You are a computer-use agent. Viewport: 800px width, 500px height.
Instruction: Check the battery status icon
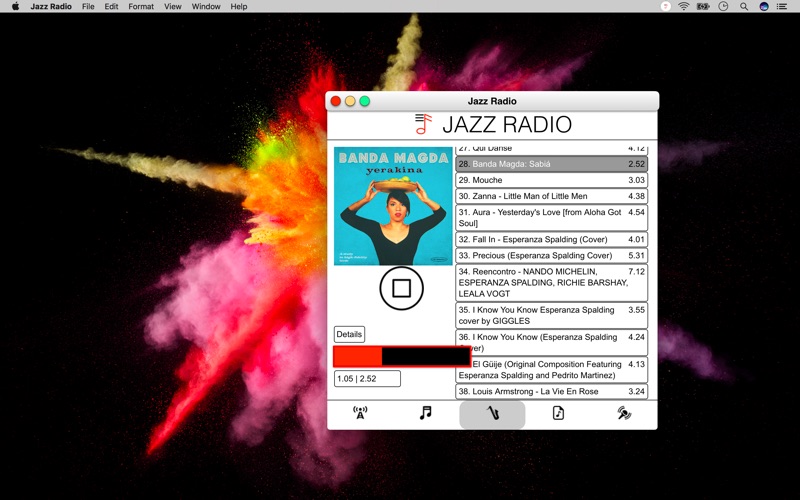click(x=704, y=6)
